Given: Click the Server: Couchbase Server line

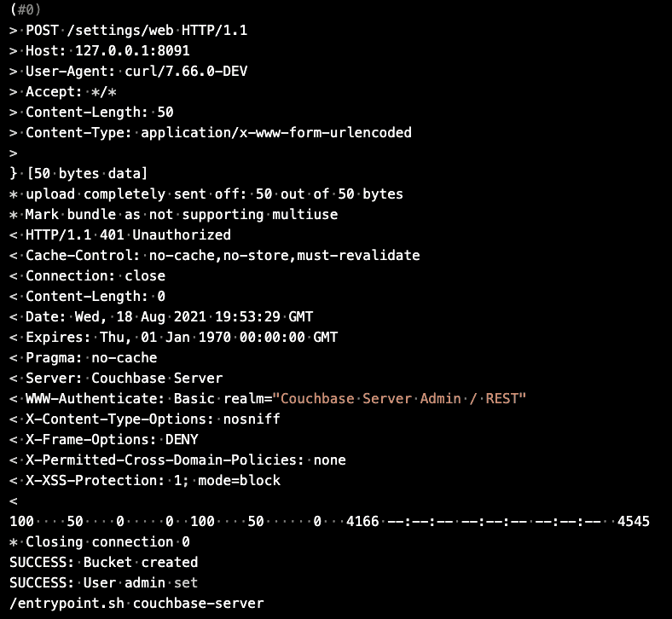Looking at the screenshot, I should [116, 379].
